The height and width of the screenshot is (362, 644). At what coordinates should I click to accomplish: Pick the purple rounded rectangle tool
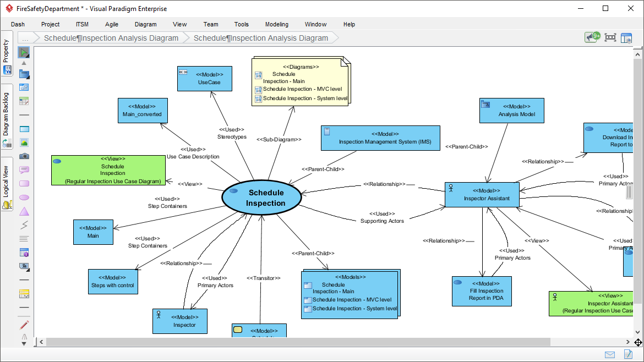[24, 183]
